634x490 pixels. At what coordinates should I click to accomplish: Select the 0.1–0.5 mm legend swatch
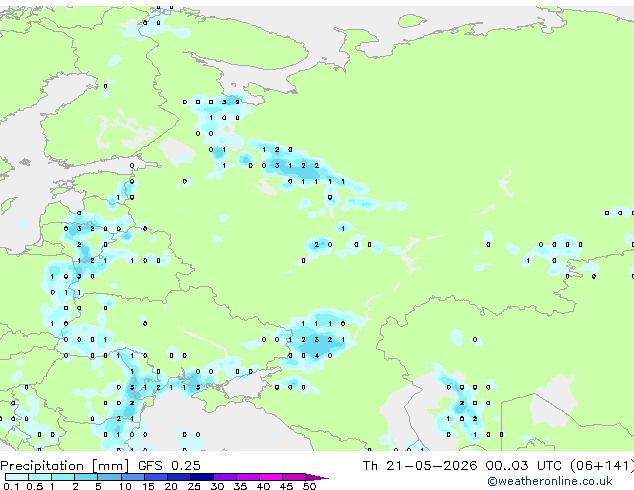[17, 477]
